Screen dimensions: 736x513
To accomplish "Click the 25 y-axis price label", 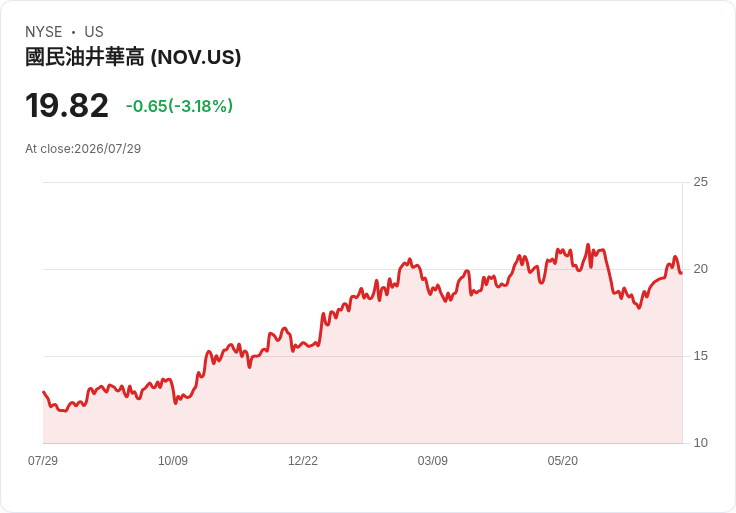I will pos(700,182).
